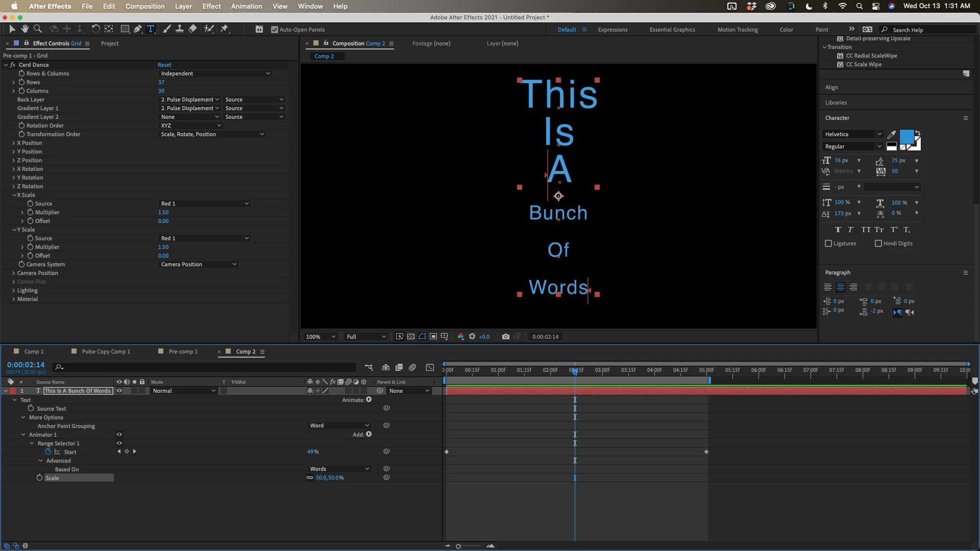980x551 pixels.
Task: Switch to the Pre-comp 1 timeline tab
Action: coord(183,352)
